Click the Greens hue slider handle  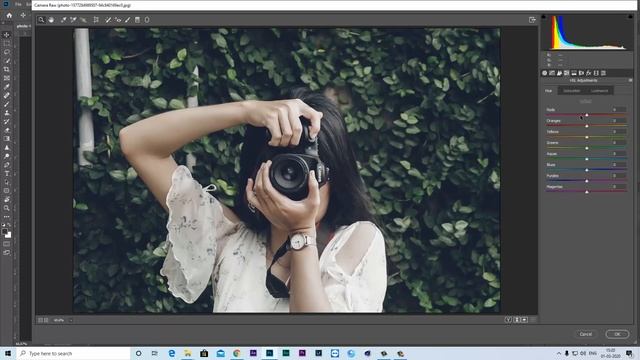point(587,148)
